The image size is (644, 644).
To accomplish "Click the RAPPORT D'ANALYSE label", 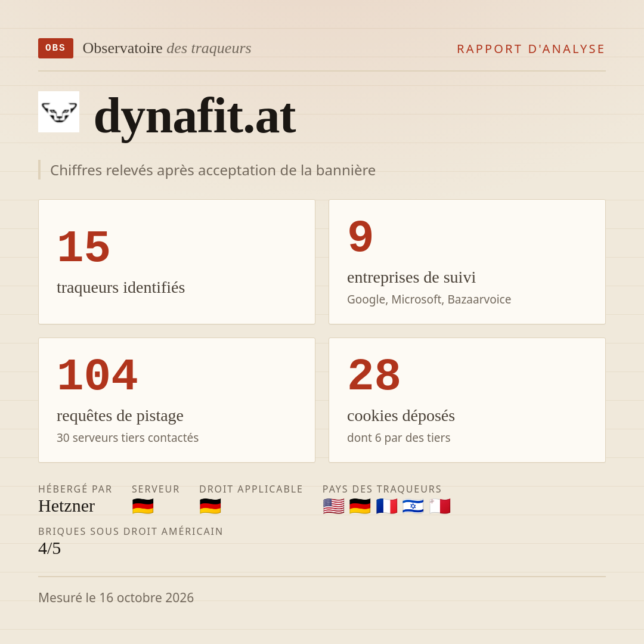I will tap(531, 49).
